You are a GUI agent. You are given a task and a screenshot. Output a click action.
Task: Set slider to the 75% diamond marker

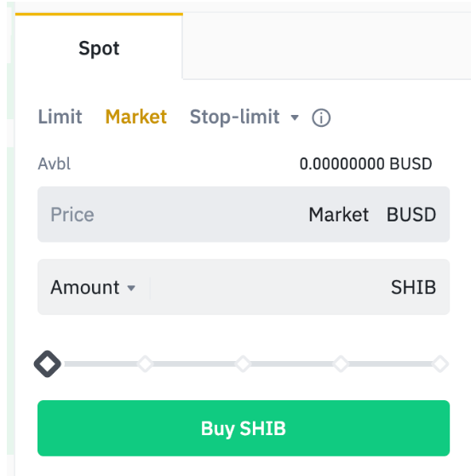[x=341, y=364]
